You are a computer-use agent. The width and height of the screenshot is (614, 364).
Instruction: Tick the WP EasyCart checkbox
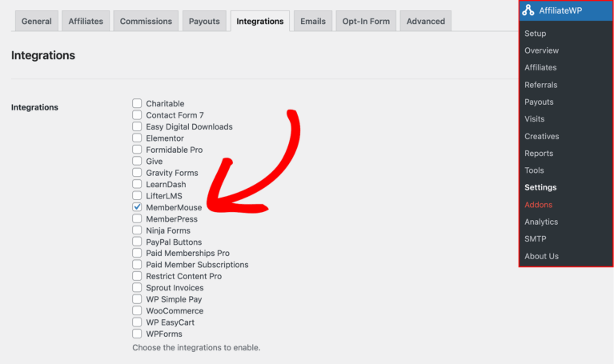[x=137, y=322]
